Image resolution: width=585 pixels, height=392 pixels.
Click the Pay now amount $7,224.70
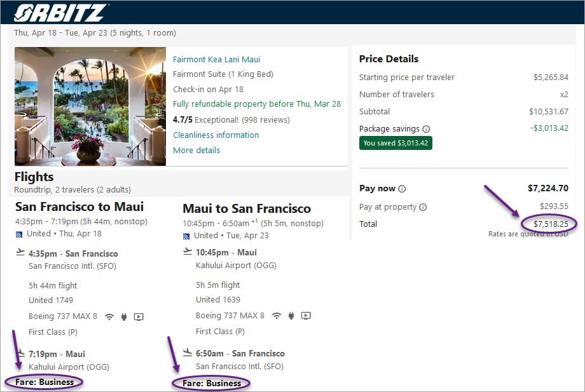click(x=548, y=188)
